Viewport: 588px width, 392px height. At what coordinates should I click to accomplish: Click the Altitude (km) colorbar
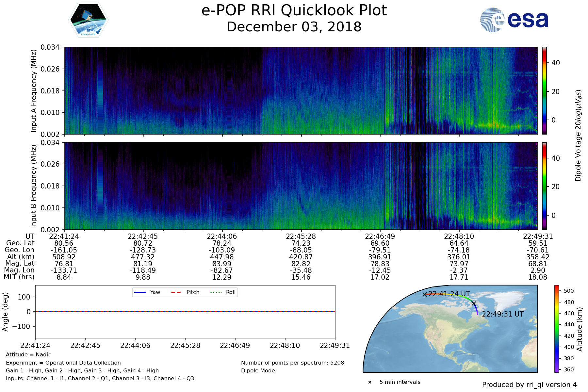click(x=557, y=329)
